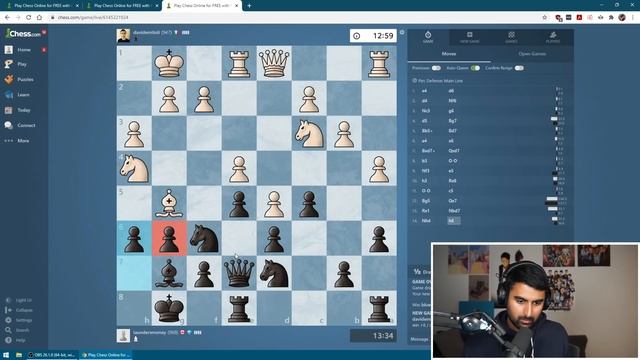
Task: Click the black king on g8
Action: 169,308
